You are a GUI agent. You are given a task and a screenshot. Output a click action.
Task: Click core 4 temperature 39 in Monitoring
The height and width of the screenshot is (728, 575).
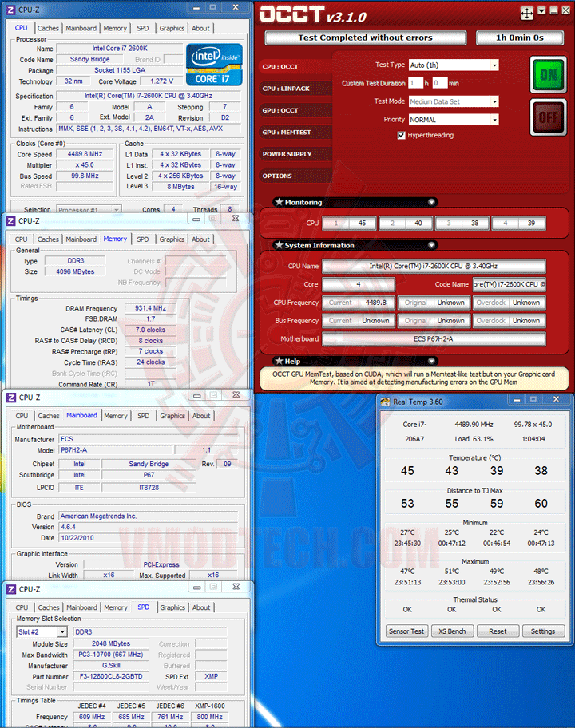click(x=531, y=223)
